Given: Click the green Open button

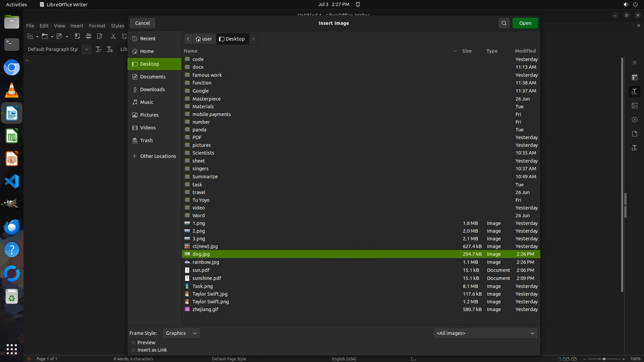Looking at the screenshot, I should (x=525, y=23).
